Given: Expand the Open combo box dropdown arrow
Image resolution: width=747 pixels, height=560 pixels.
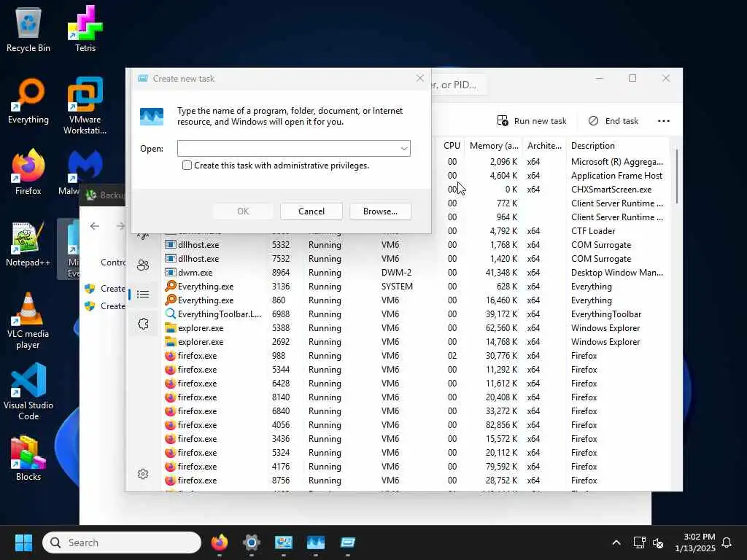Looking at the screenshot, I should coord(404,149).
